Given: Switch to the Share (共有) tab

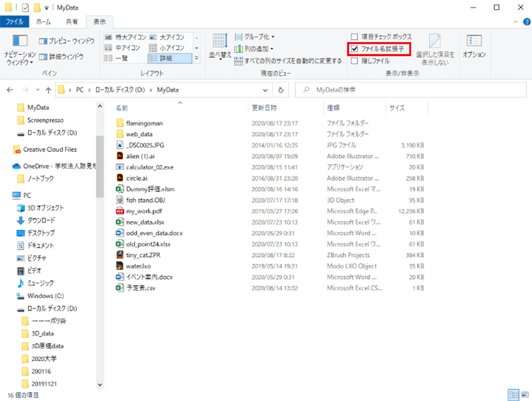Looking at the screenshot, I should [x=72, y=22].
